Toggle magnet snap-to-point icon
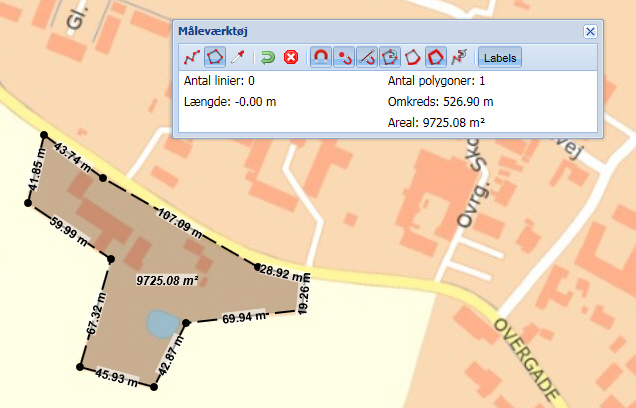This screenshot has height=408, width=636. 344,57
